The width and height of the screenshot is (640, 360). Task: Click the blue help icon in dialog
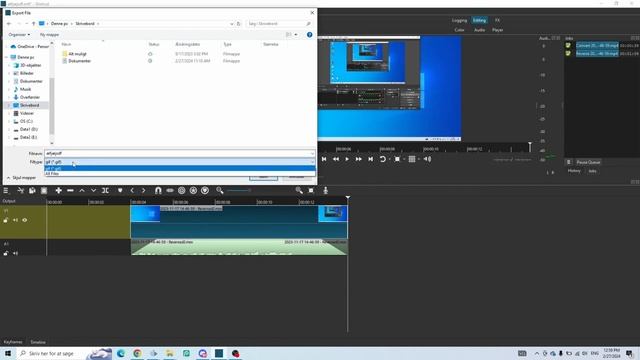309,35
